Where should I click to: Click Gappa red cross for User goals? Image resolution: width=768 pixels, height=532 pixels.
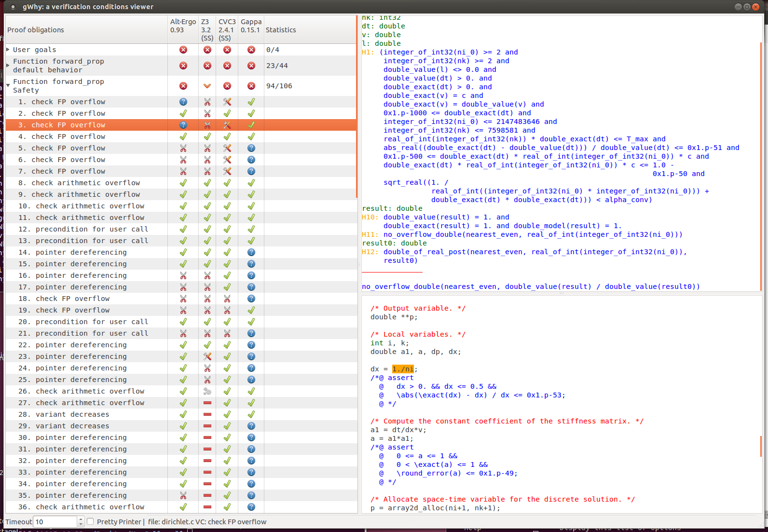pyautogui.click(x=251, y=50)
